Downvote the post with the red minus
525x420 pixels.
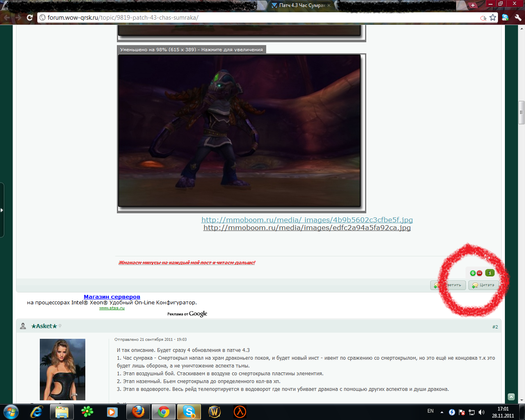coord(479,273)
